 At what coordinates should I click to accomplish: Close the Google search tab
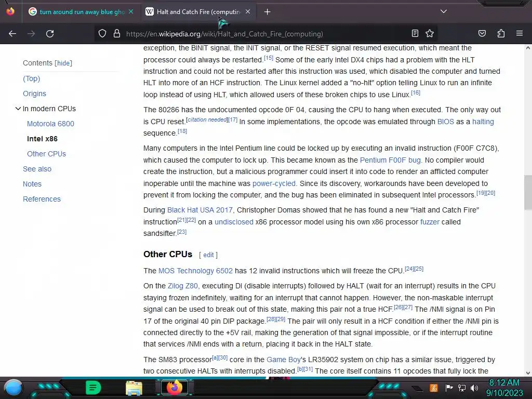click(131, 11)
